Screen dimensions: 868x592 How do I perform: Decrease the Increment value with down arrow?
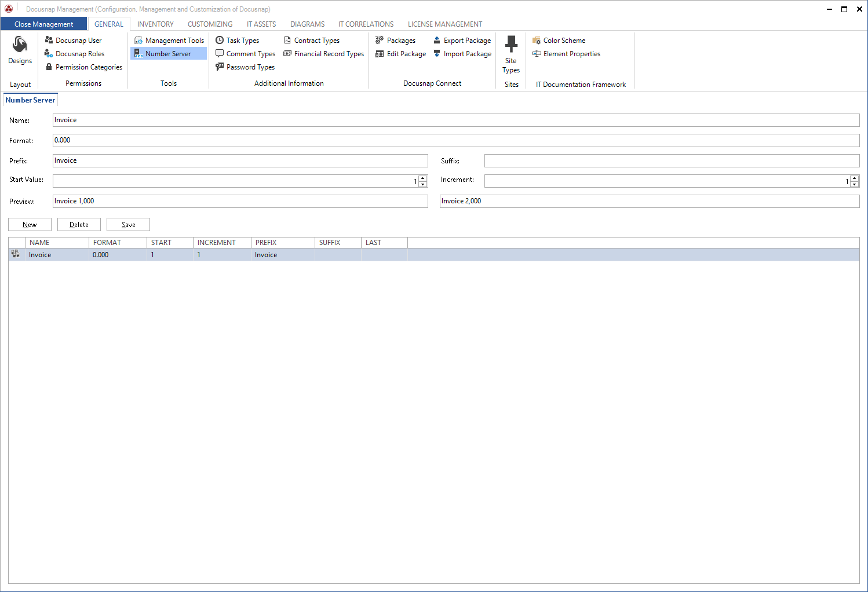pyautogui.click(x=855, y=184)
